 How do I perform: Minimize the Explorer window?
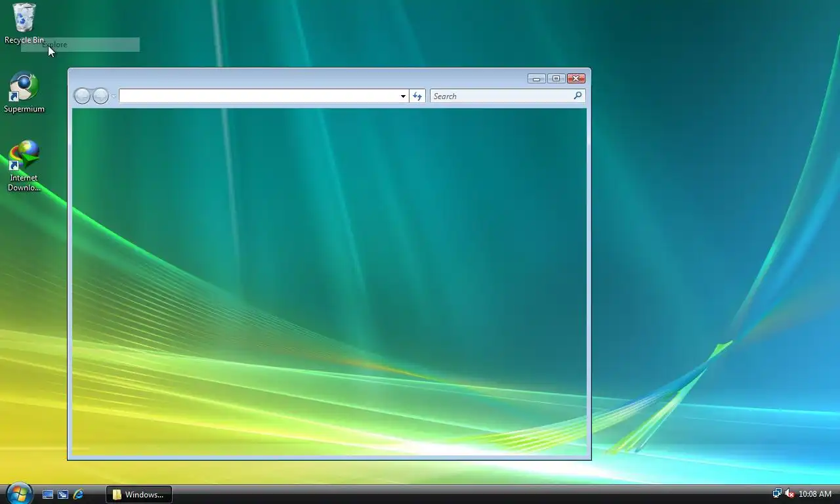pyautogui.click(x=537, y=79)
